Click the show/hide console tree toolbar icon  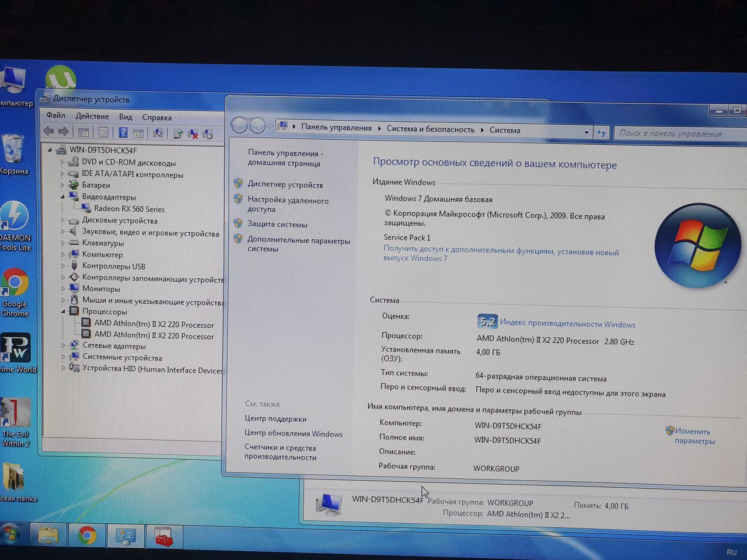[x=84, y=133]
